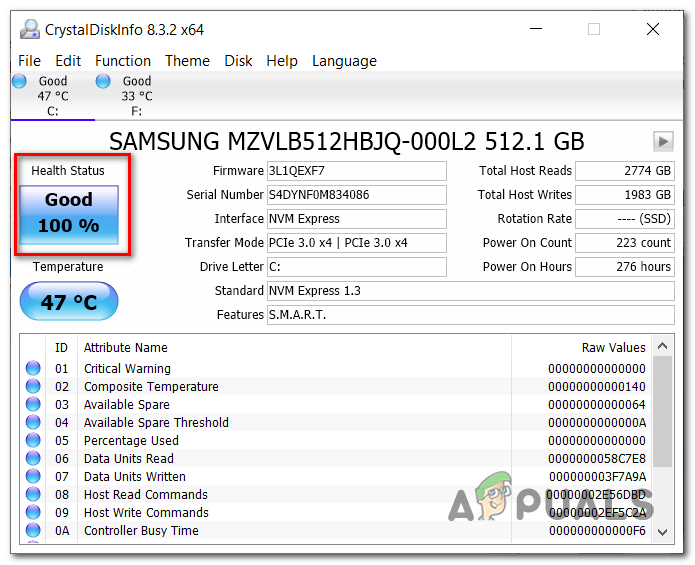Click raw value 0000000058C7E8
Viewport: 695px width, 565px height.
coord(597,459)
